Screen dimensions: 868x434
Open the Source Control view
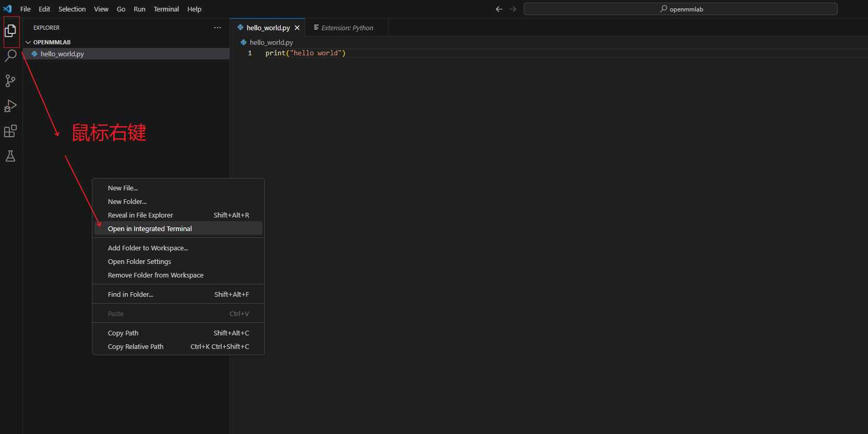[10, 81]
